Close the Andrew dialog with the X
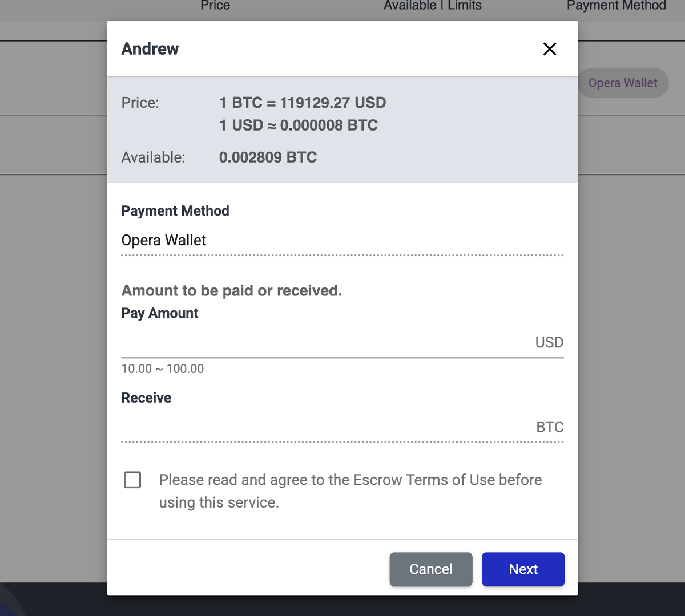Viewport: 685px width, 616px height. [x=549, y=49]
